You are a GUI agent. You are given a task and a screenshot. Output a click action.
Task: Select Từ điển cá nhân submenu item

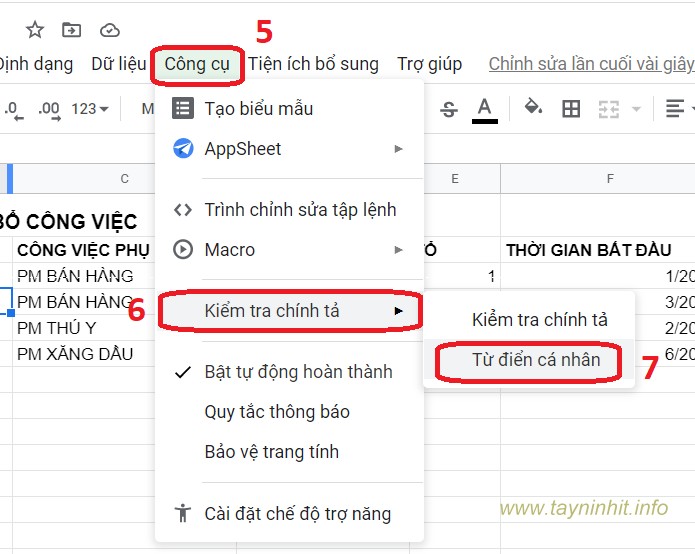pyautogui.click(x=536, y=360)
